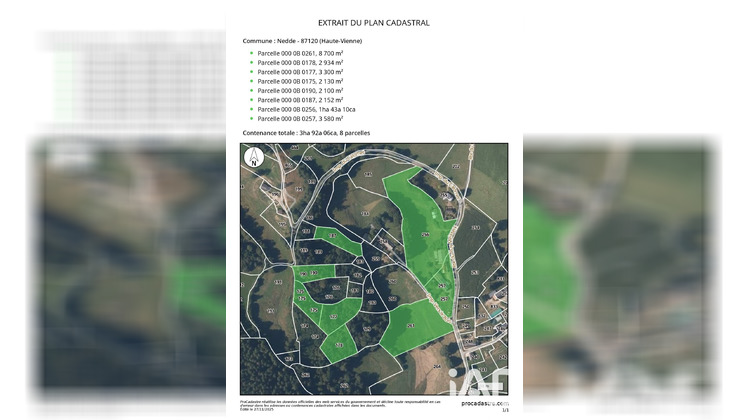Select the green bullet next to Parcelle 0177
750x420 pixels.
pyautogui.click(x=250, y=72)
